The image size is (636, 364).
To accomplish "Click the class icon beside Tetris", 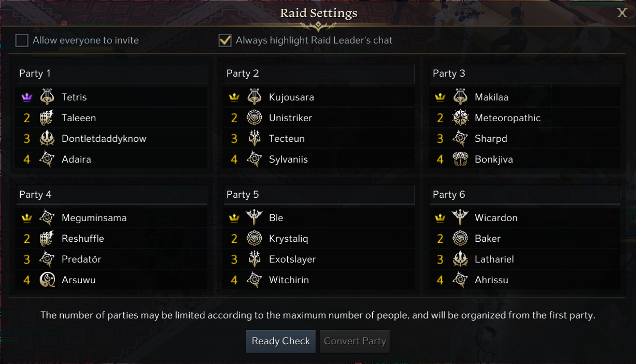I will pos(47,97).
